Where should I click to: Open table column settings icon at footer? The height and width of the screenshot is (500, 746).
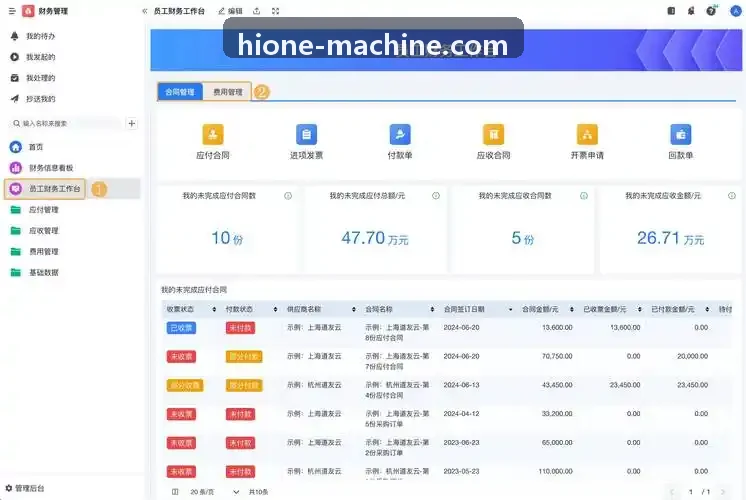click(x=175, y=491)
